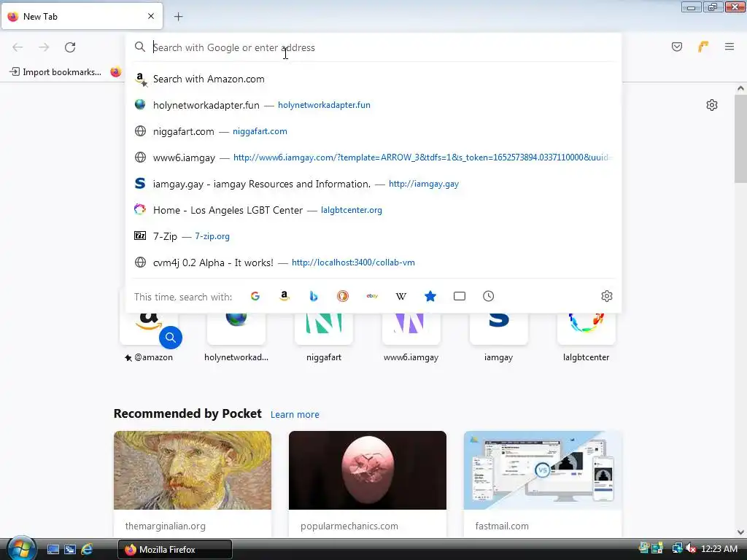Search in history clock icon
This screenshot has height=560, width=747.
pyautogui.click(x=488, y=296)
